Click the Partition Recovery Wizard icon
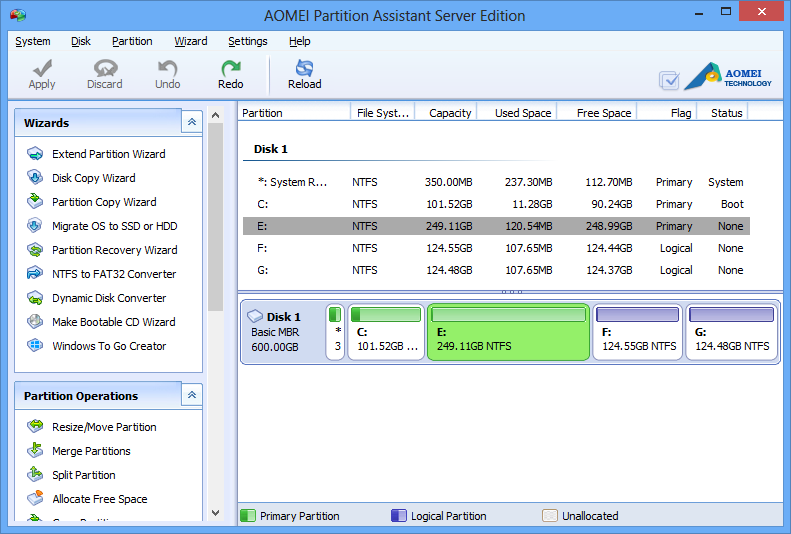This screenshot has width=791, height=534. (35, 250)
